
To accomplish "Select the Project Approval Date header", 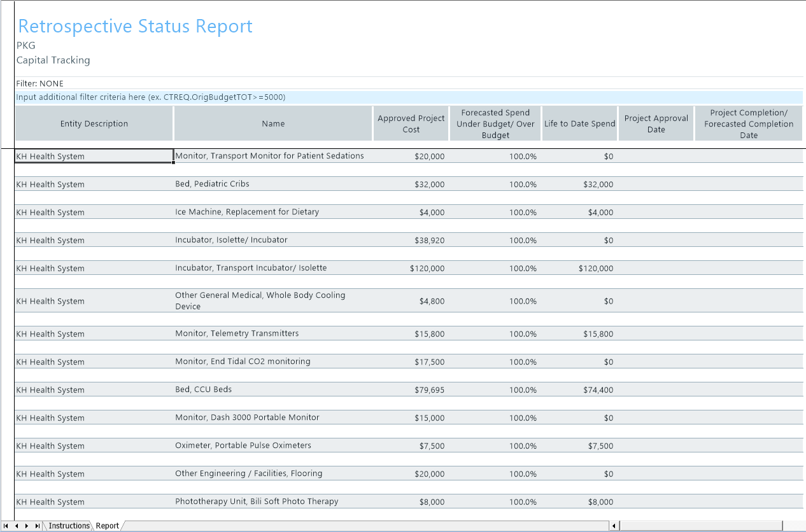I will click(656, 123).
